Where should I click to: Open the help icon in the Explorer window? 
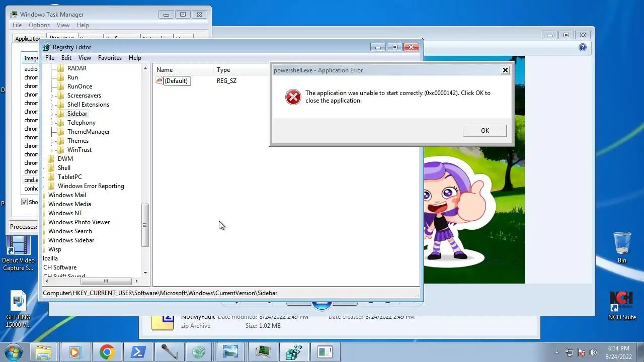coord(582,47)
